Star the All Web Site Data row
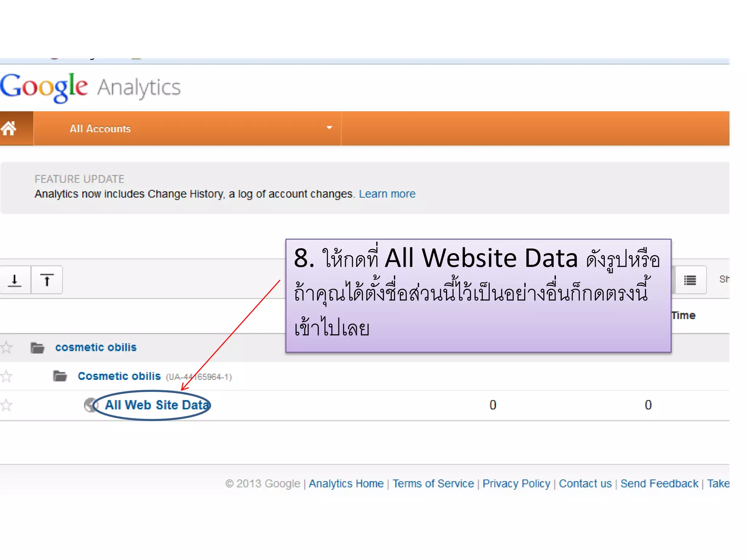This screenshot has height=560, width=747. [x=6, y=405]
